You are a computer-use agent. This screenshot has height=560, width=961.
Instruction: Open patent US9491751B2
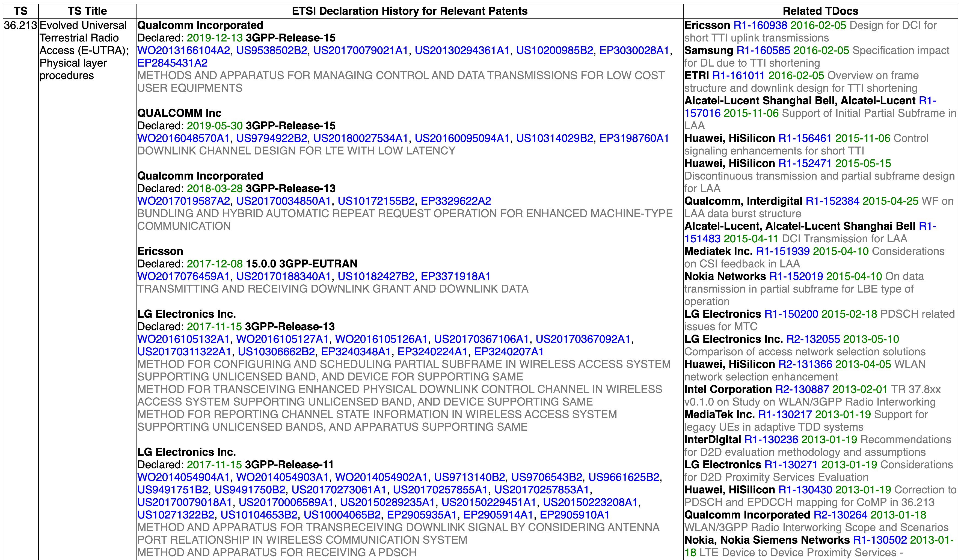[x=173, y=490]
